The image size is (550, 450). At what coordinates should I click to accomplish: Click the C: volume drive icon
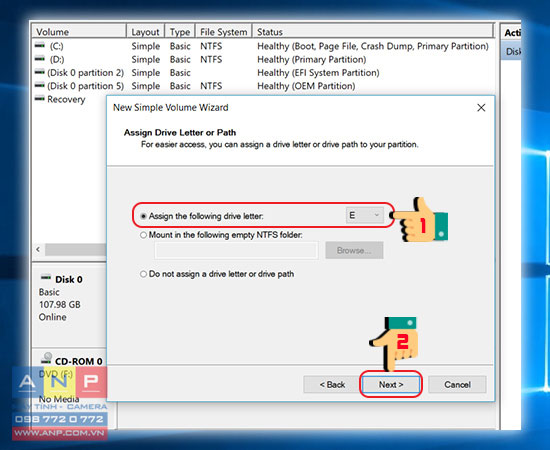point(40,45)
